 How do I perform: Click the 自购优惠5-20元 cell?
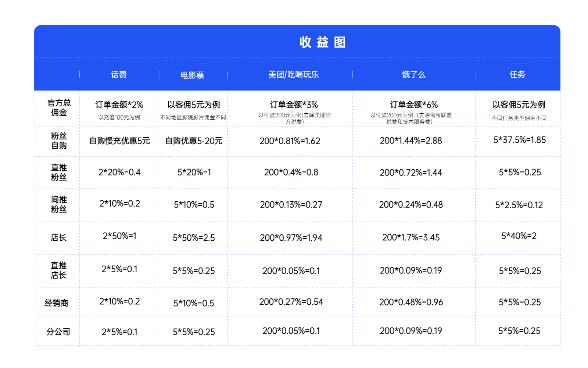click(194, 141)
